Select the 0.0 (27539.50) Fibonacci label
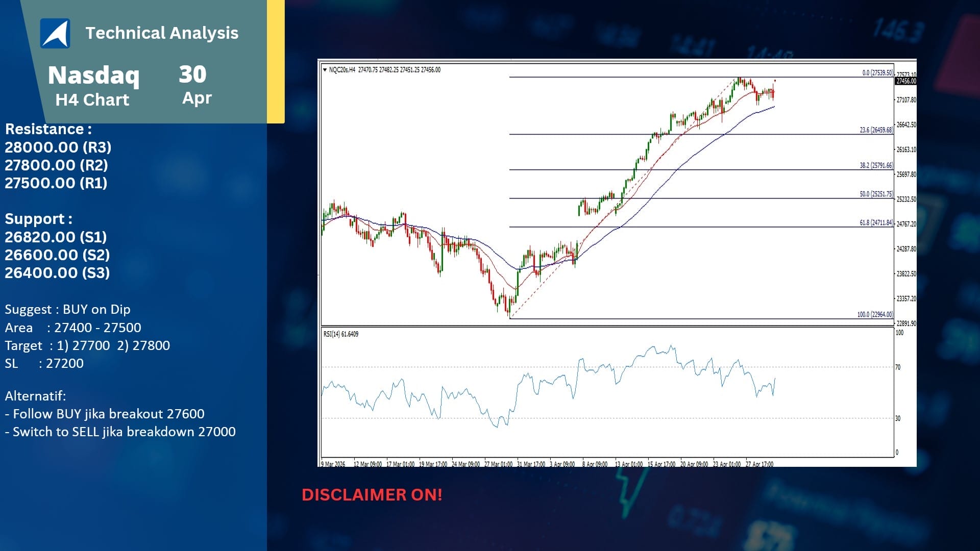 pos(877,73)
